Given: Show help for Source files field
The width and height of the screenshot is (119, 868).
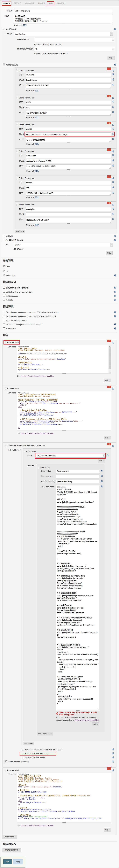Looking at the screenshot, I should (x=102, y=471).
